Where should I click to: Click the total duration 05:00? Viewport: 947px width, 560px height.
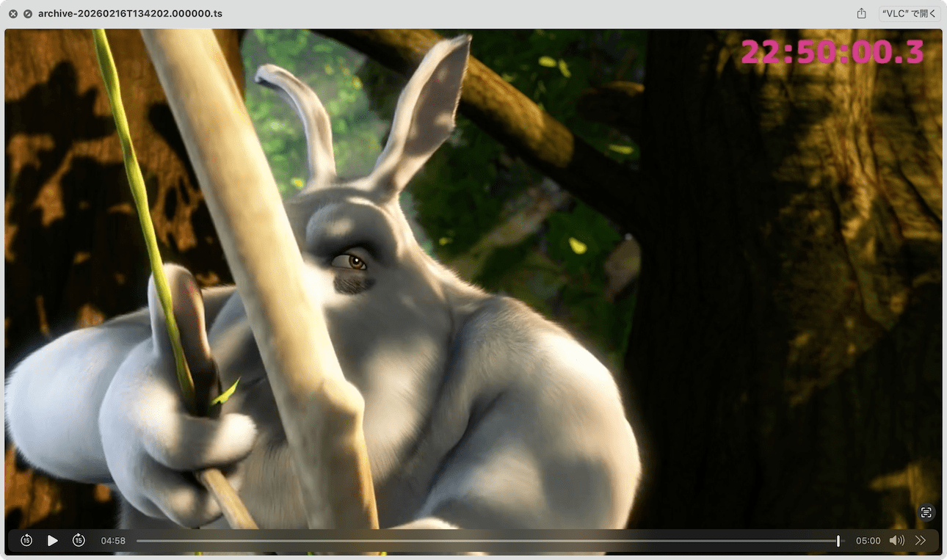868,541
